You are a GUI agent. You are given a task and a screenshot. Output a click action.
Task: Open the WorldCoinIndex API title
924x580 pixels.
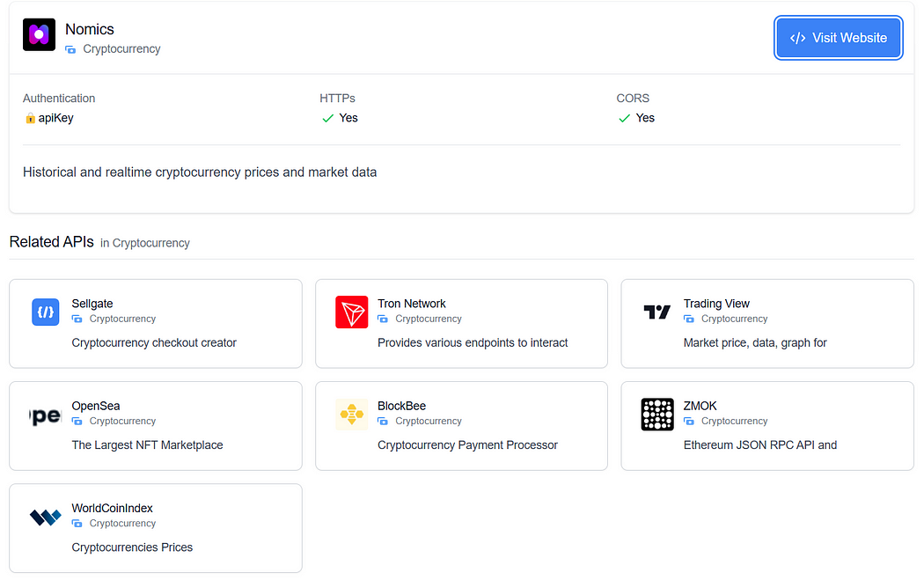(112, 508)
